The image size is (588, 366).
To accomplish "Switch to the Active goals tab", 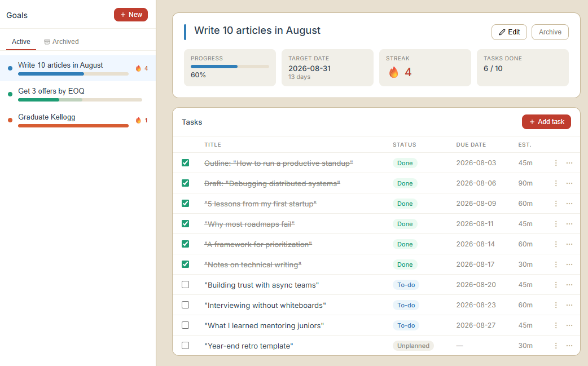I will point(21,42).
